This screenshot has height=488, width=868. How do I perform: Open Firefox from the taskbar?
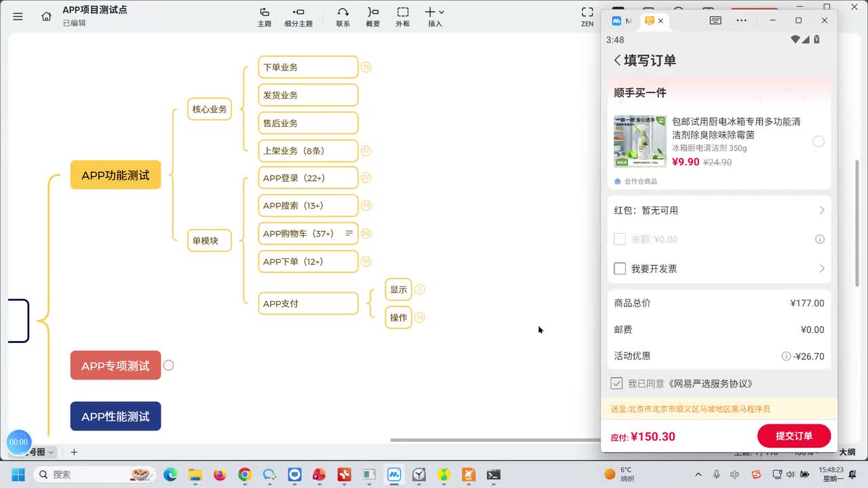pyautogui.click(x=220, y=474)
